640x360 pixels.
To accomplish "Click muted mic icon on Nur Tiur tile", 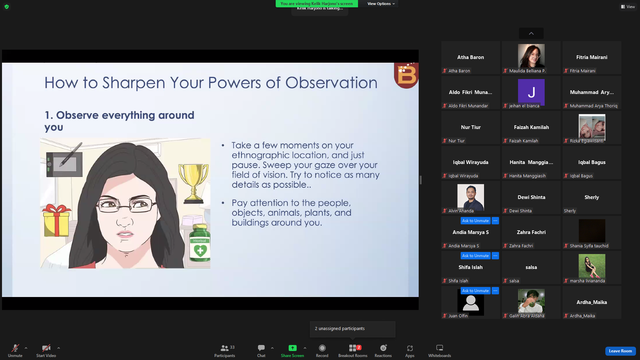I will [x=445, y=141].
